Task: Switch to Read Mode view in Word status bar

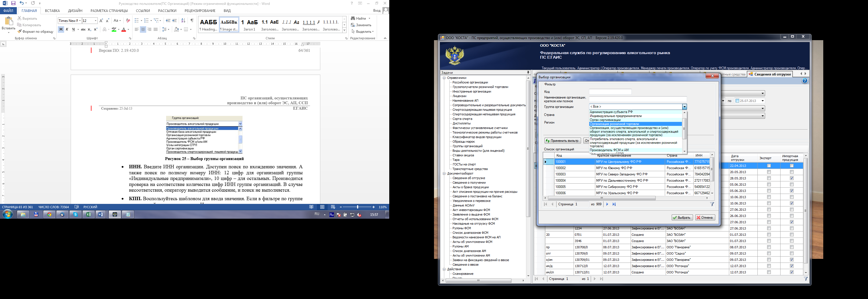Action: click(x=311, y=207)
